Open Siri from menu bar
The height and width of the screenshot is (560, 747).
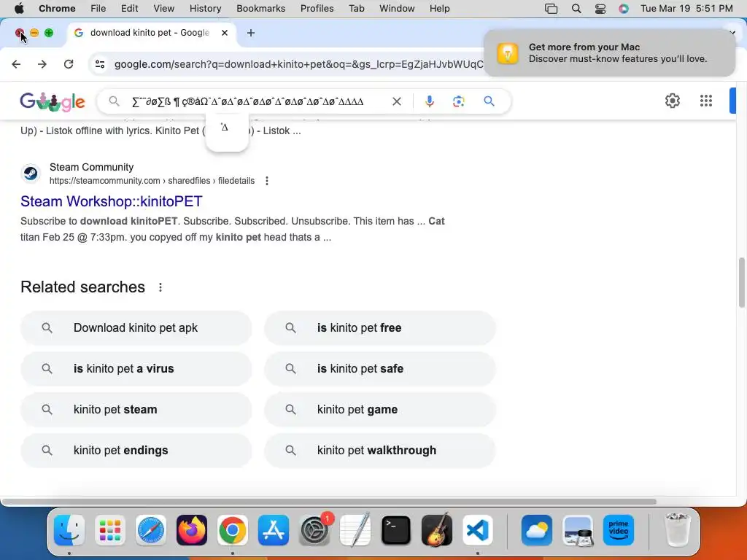(x=624, y=9)
